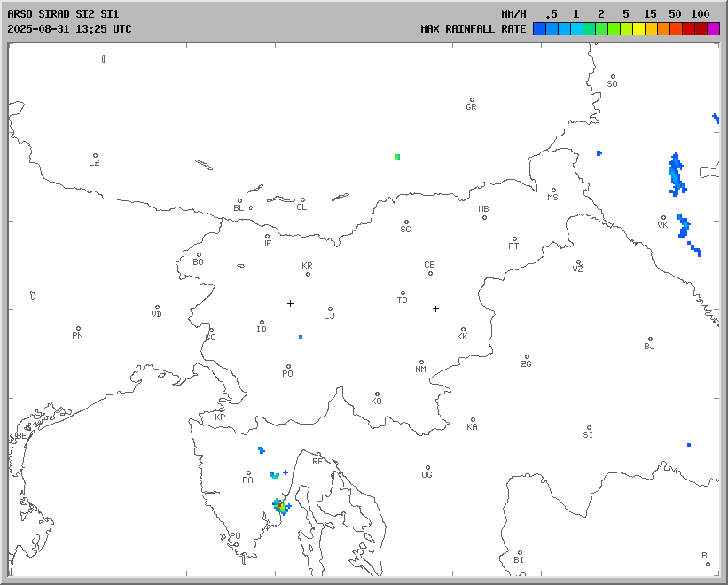The width and height of the screenshot is (728, 585).
Task: Click the darkest blue legend swatch
Action: (x=539, y=29)
